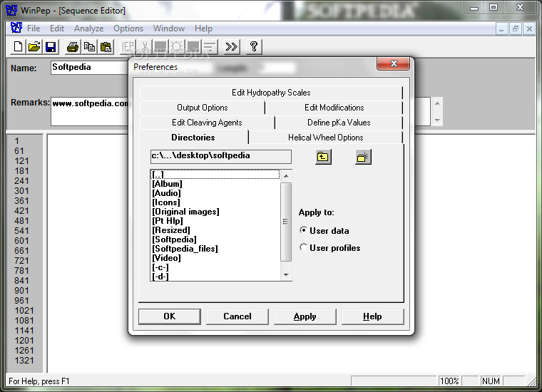Switch to Edit Cleaving Agents tab

pos(207,123)
